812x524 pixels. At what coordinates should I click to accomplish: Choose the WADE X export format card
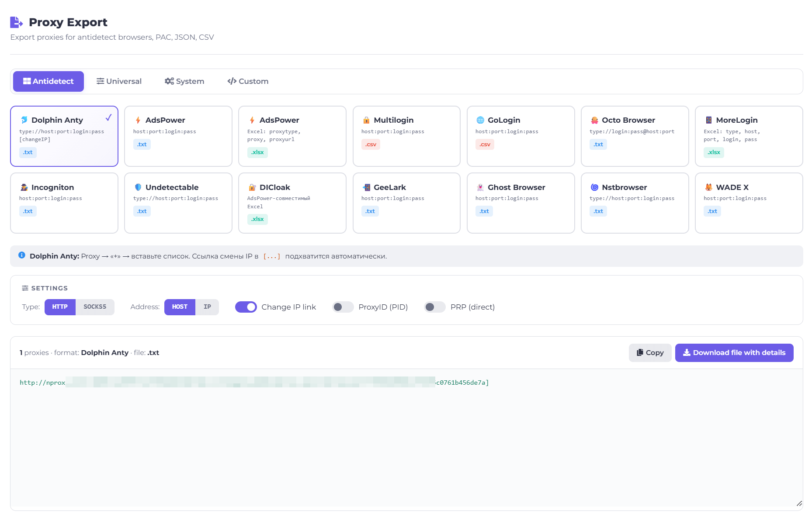tap(749, 203)
